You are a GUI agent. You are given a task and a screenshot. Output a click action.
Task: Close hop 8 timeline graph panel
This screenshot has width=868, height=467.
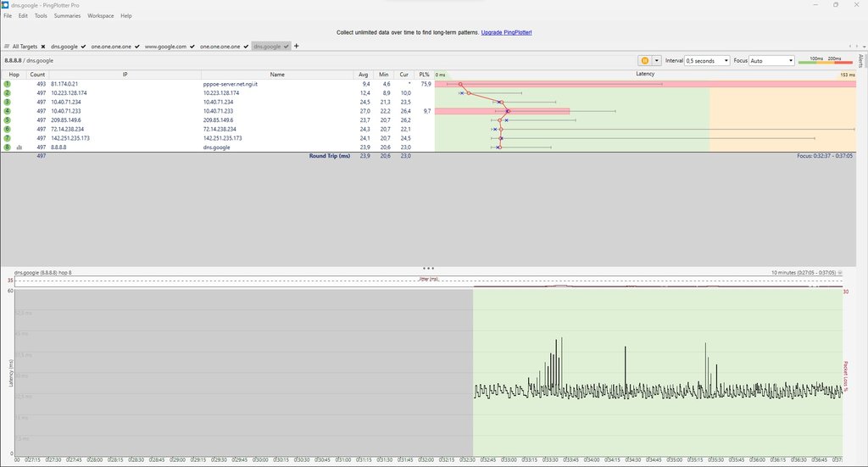coord(840,273)
